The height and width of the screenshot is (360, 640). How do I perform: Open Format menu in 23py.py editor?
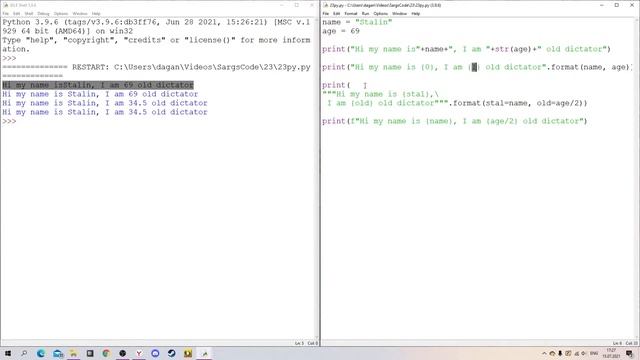(x=351, y=13)
